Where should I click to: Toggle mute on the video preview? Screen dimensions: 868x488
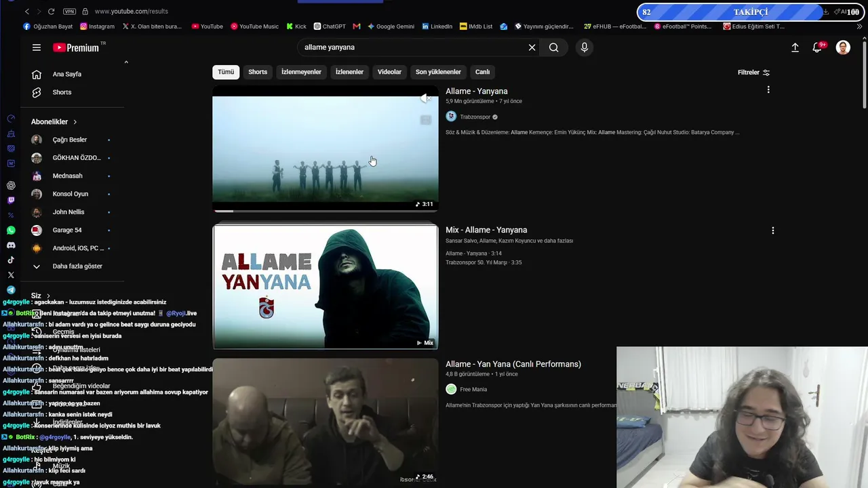(x=425, y=99)
